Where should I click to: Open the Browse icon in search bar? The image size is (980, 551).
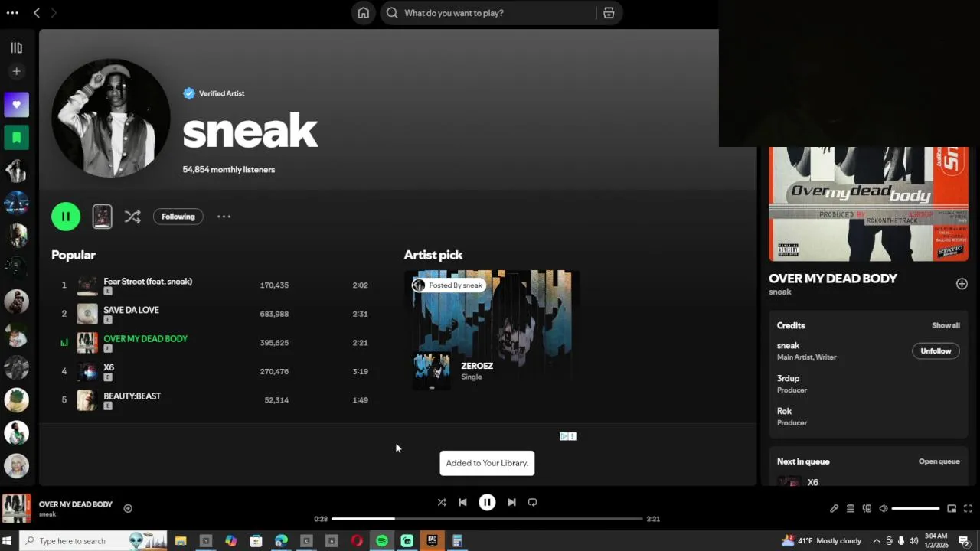609,13
